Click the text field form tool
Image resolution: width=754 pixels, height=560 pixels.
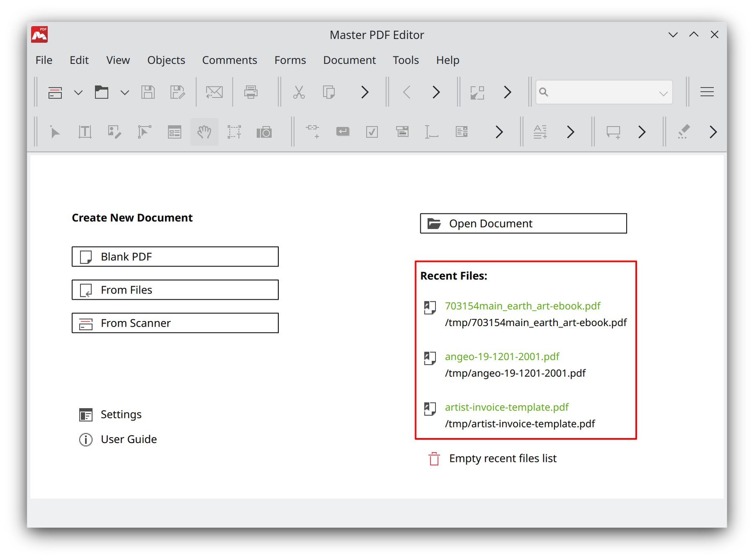click(x=431, y=132)
